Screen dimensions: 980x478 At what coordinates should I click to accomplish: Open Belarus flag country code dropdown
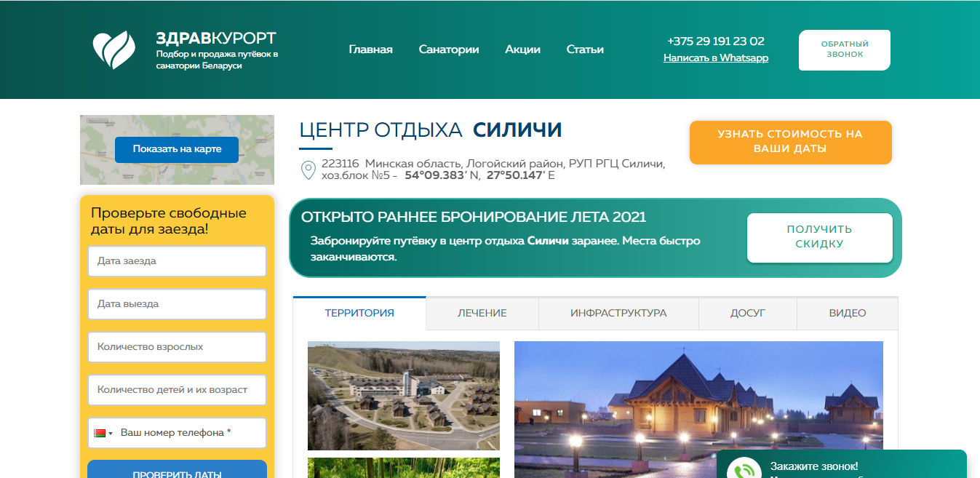tap(103, 433)
